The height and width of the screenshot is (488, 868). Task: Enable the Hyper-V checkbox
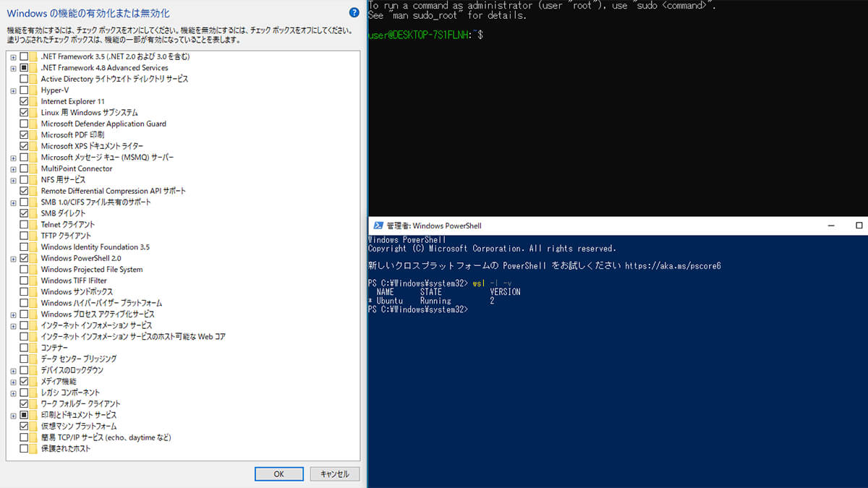(x=24, y=90)
